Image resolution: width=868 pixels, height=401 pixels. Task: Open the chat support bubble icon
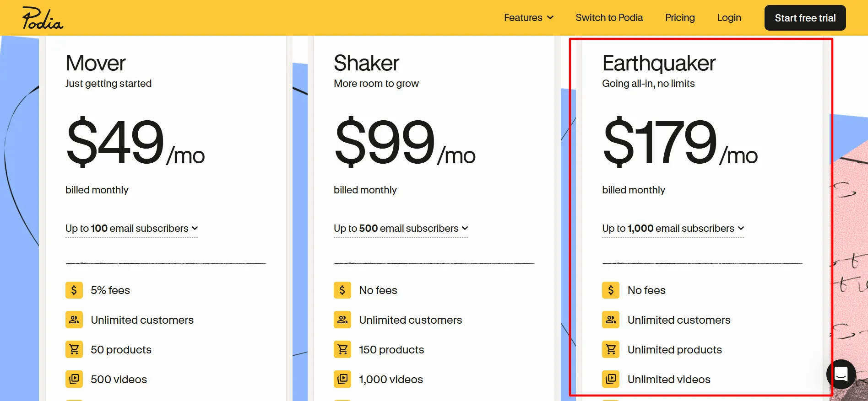(841, 374)
